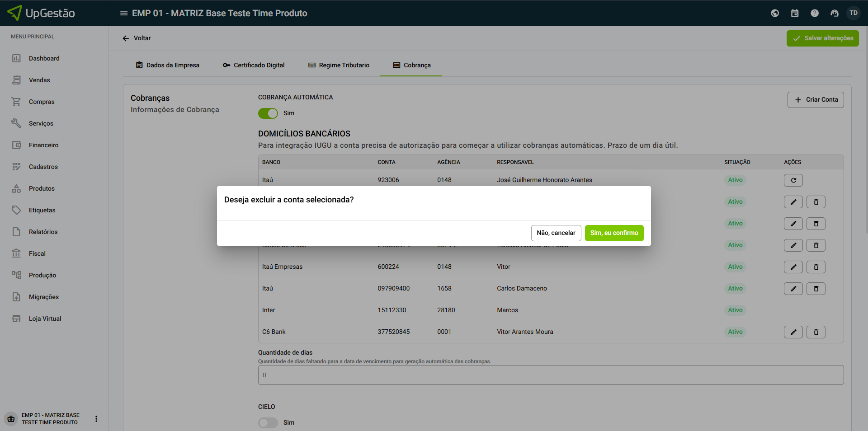Enable the CIELO toggle

click(268, 422)
